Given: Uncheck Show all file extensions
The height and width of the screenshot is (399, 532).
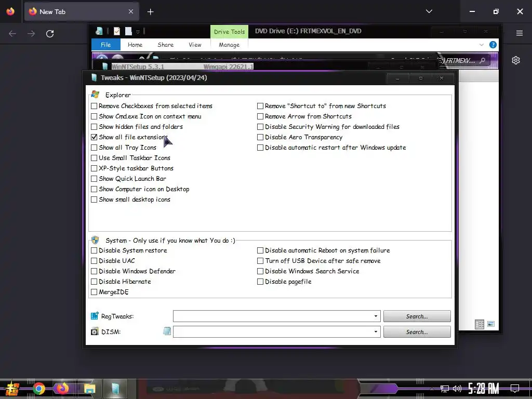Looking at the screenshot, I should (94, 137).
